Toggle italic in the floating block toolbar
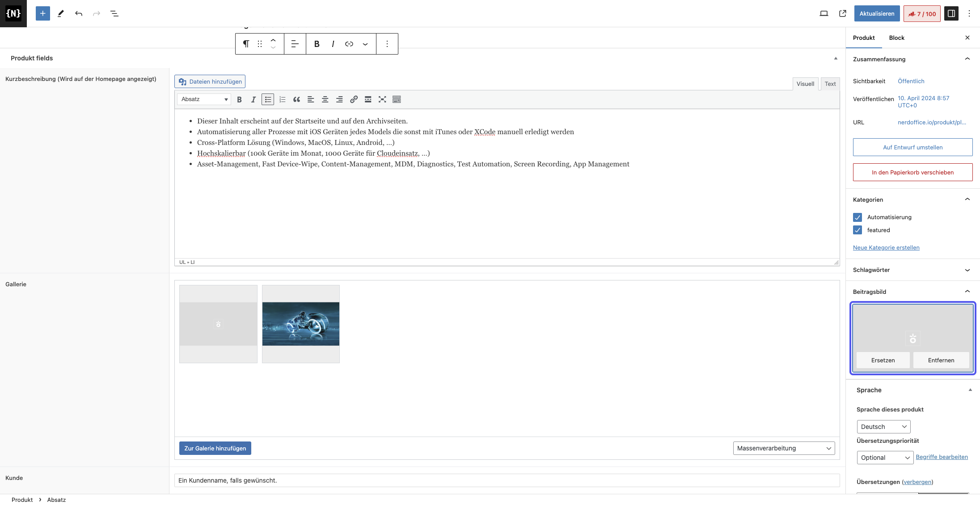980x505 pixels. [x=333, y=44]
